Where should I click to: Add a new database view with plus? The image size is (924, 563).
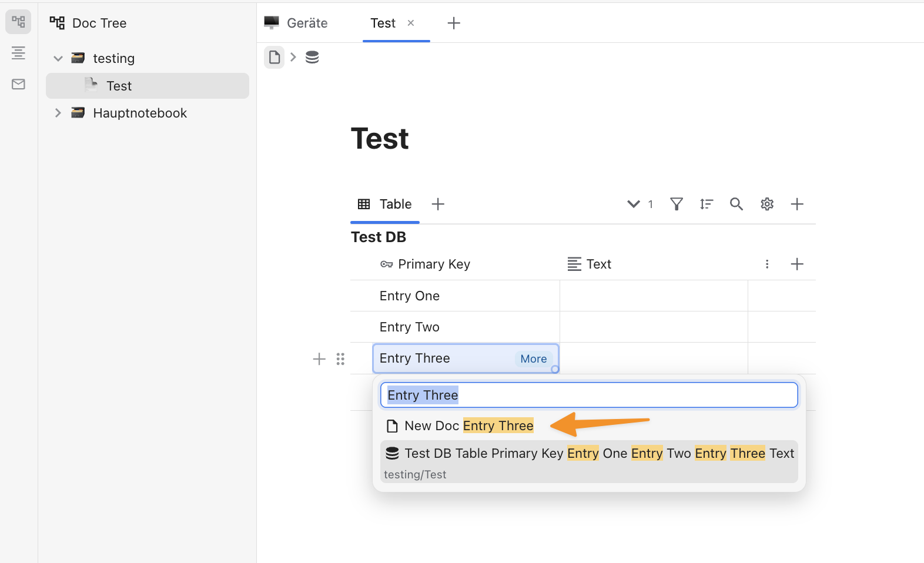click(438, 204)
